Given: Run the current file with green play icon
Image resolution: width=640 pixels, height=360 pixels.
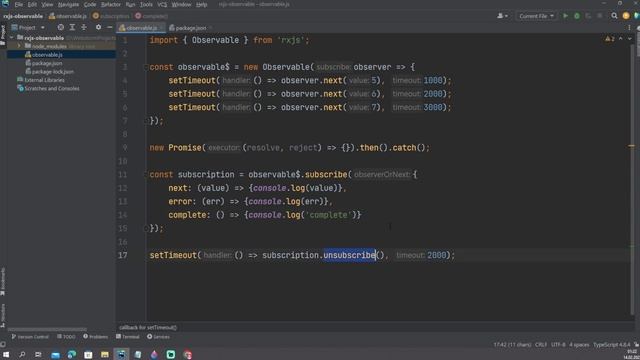Looking at the screenshot, I should pyautogui.click(x=565, y=16).
